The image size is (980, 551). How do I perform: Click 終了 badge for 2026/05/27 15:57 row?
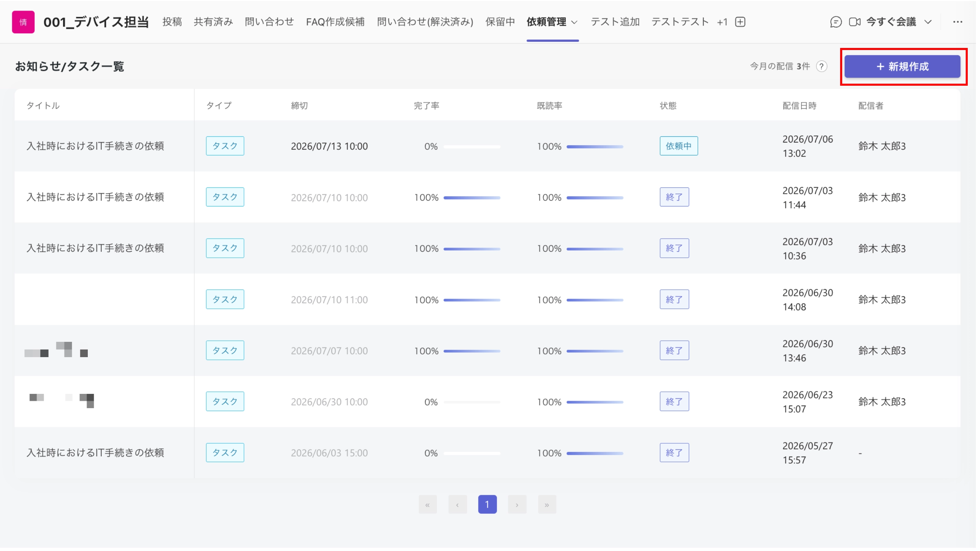tap(674, 452)
